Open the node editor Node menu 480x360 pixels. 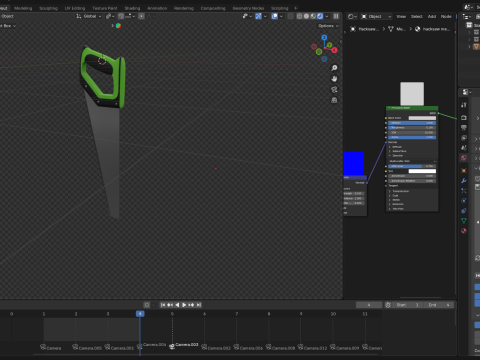point(446,16)
